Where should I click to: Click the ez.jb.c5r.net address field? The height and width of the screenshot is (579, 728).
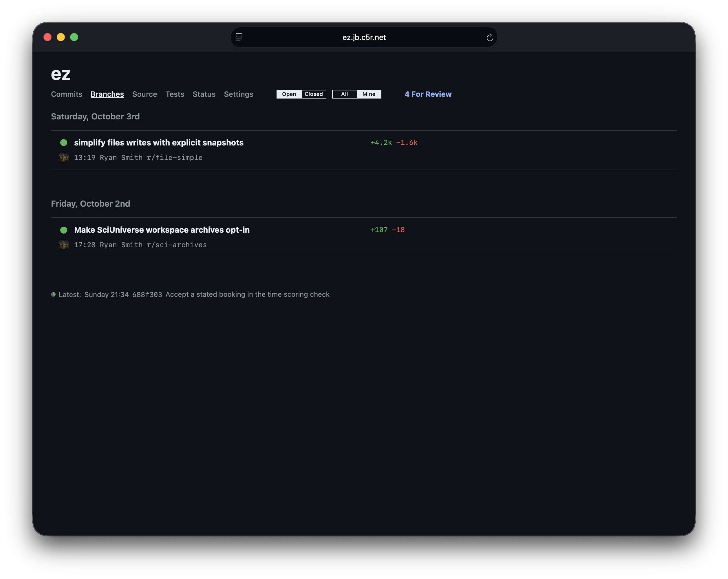pos(364,37)
